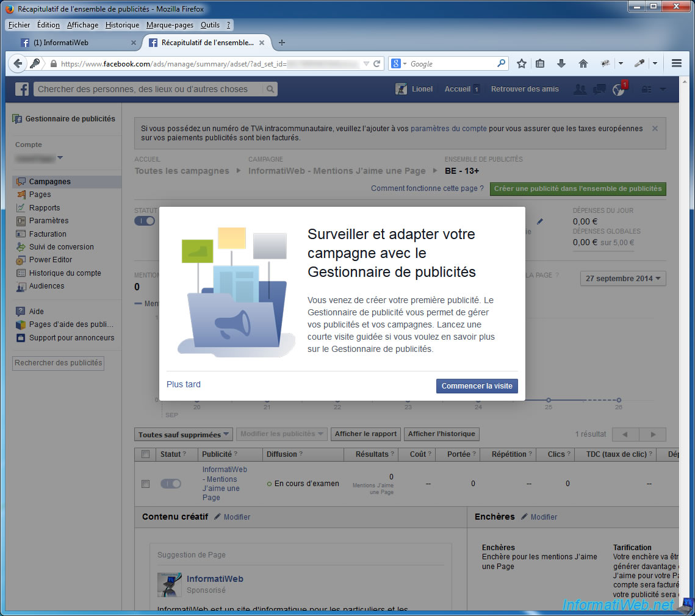Screen dimensions: 695x616
Task: Toggle the InformatiWeb ad row status switch
Action: pyautogui.click(x=171, y=484)
